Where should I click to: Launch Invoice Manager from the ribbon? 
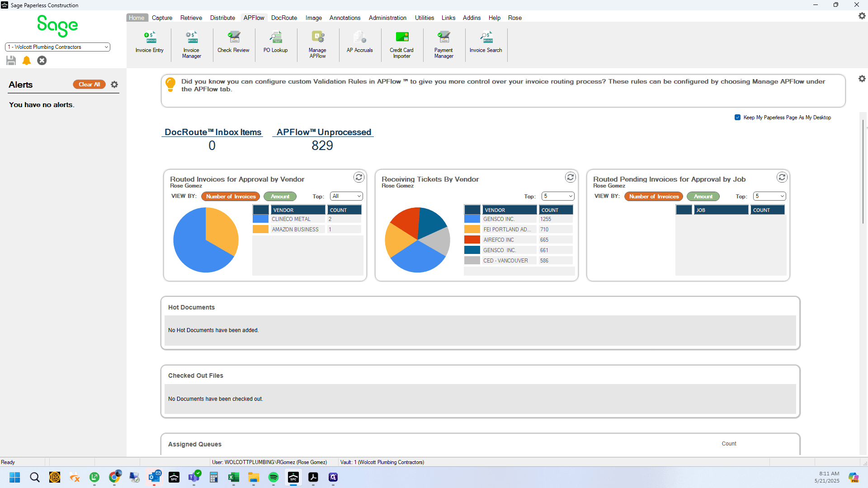(192, 45)
